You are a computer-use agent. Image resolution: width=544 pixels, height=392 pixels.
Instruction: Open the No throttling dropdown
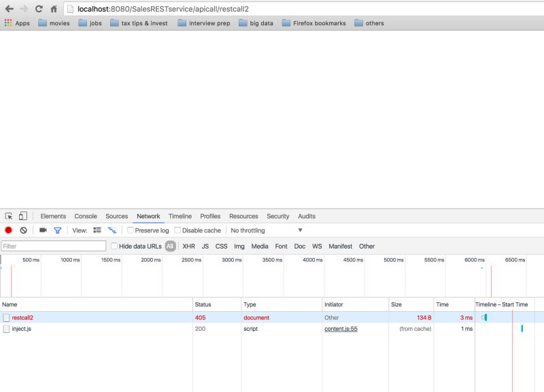click(265, 230)
